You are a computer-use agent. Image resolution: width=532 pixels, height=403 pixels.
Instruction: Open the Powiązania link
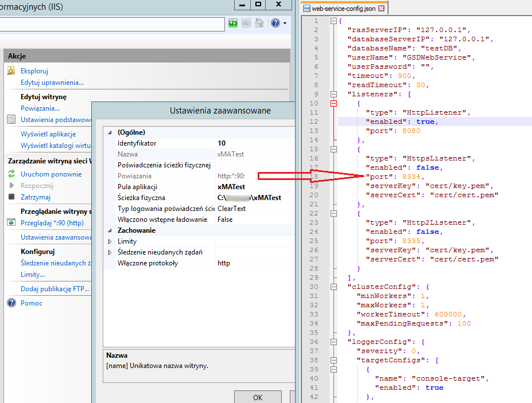click(x=40, y=108)
